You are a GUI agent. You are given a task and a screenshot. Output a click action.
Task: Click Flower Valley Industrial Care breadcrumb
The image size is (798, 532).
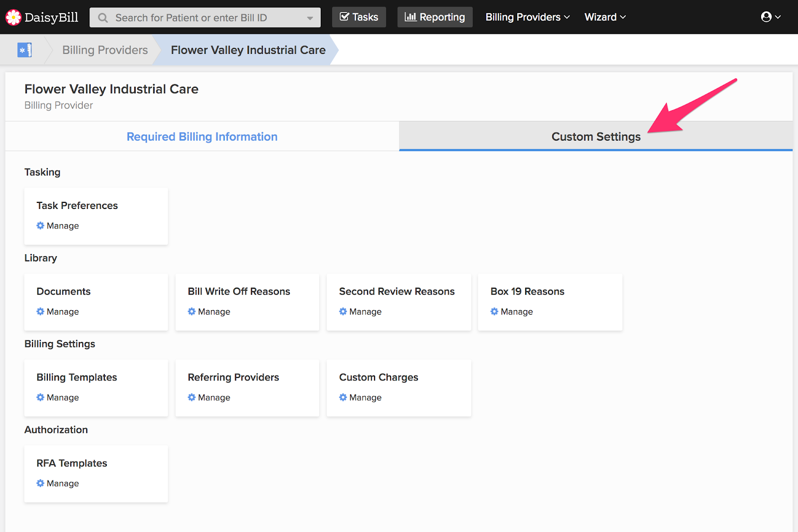[248, 50]
